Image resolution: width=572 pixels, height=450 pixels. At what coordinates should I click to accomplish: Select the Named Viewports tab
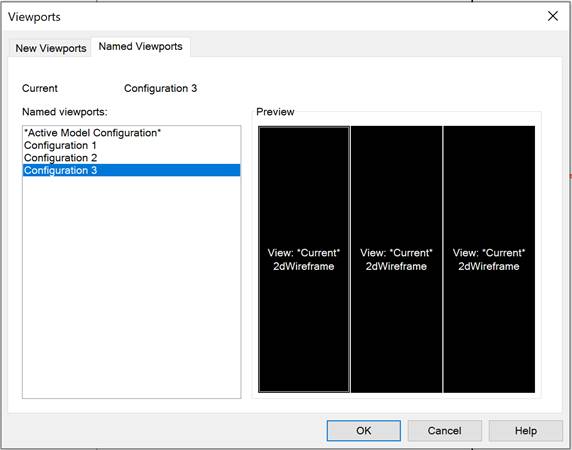click(x=140, y=47)
